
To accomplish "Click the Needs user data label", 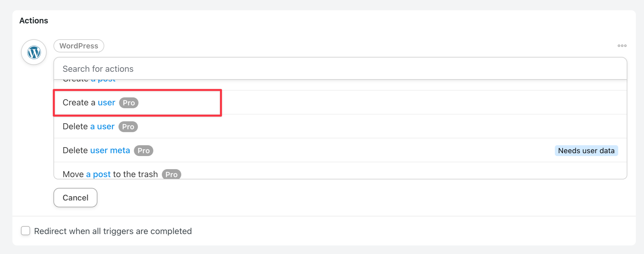I will coord(586,151).
